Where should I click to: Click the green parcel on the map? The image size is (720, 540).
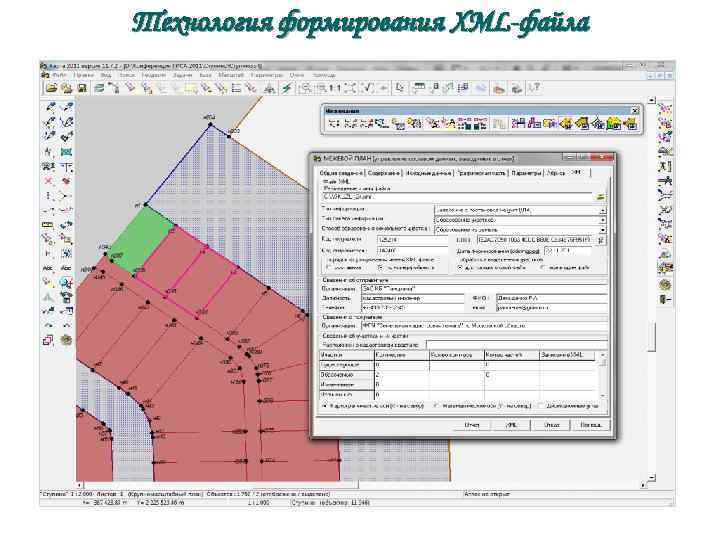click(141, 241)
